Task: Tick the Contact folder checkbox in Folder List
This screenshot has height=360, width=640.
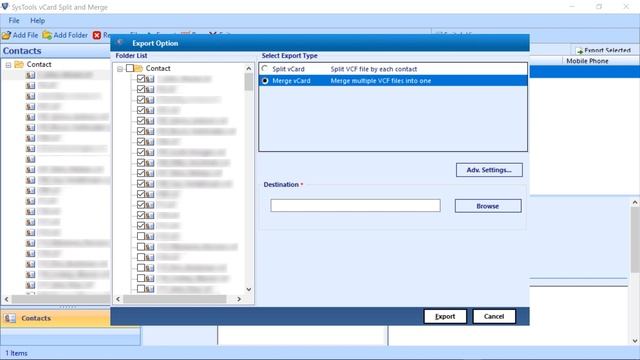Action: pyautogui.click(x=129, y=68)
